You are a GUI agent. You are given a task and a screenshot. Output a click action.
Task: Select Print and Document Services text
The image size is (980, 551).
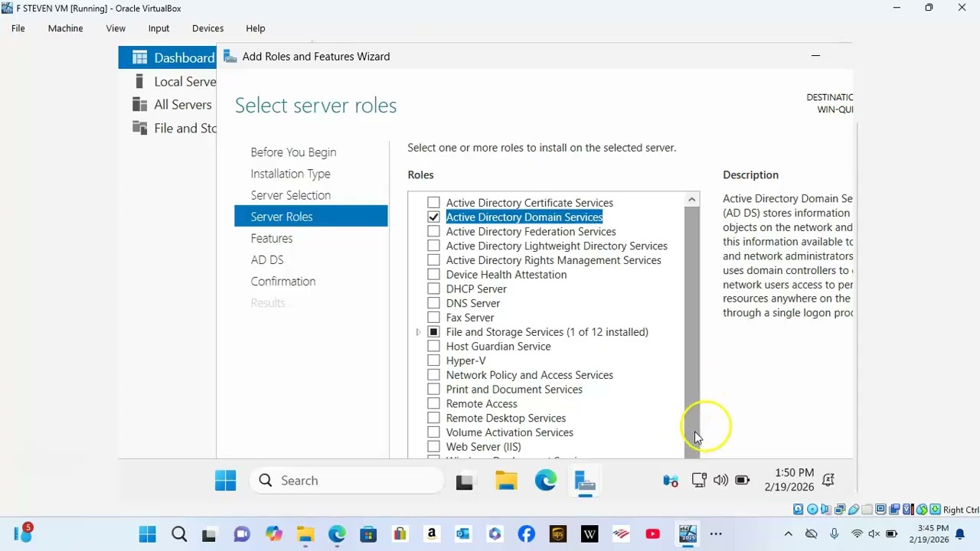point(514,390)
